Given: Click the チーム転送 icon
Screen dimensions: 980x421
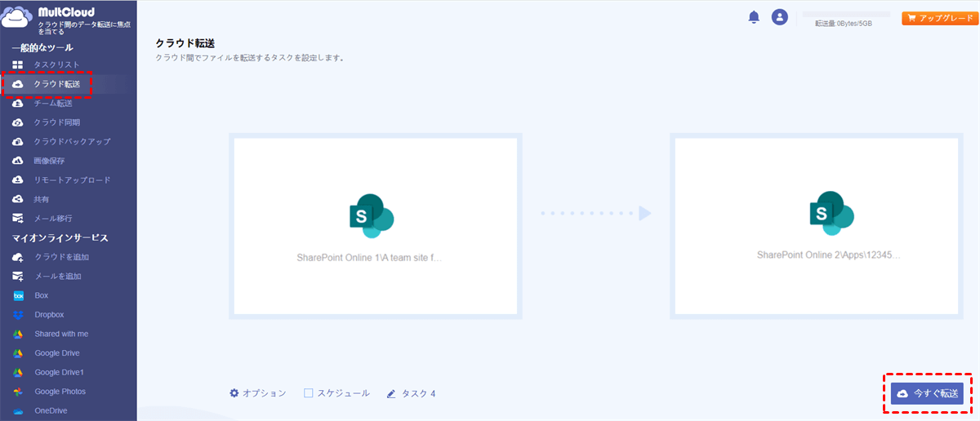Looking at the screenshot, I should (18, 103).
